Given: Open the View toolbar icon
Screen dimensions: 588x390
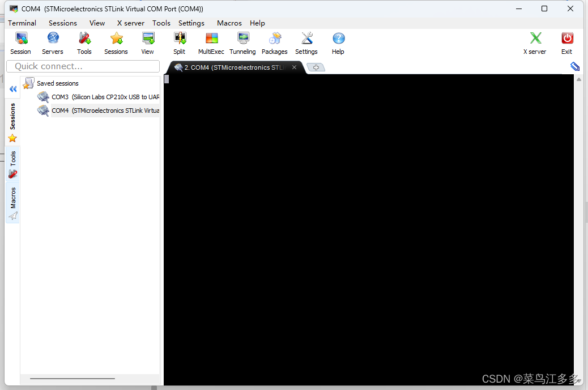Looking at the screenshot, I should tap(147, 43).
